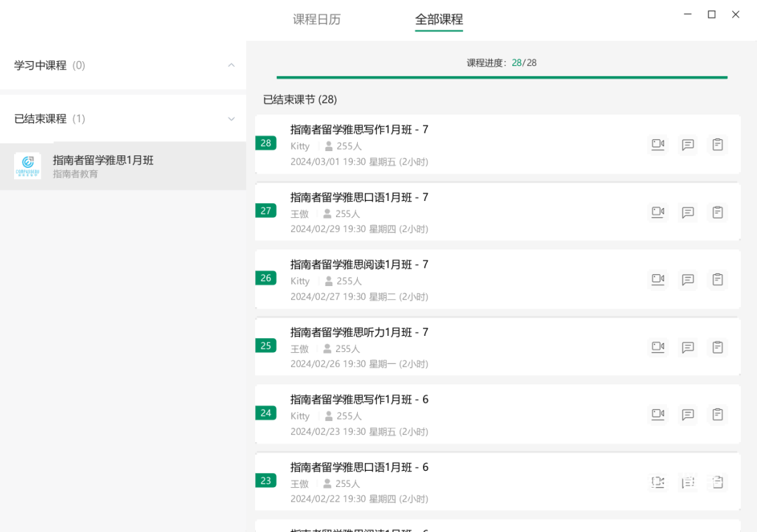
Task: Click the 课程进度 28/28 label
Action: [x=502, y=63]
